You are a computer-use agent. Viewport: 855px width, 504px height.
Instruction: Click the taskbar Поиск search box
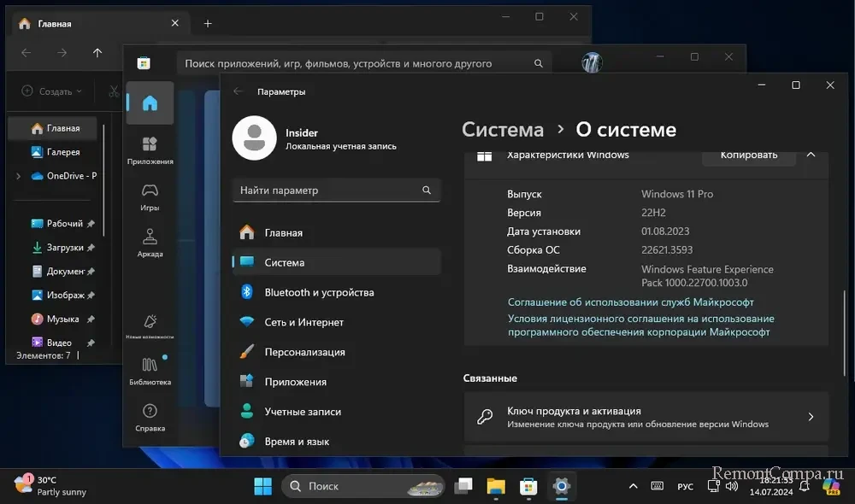click(363, 486)
